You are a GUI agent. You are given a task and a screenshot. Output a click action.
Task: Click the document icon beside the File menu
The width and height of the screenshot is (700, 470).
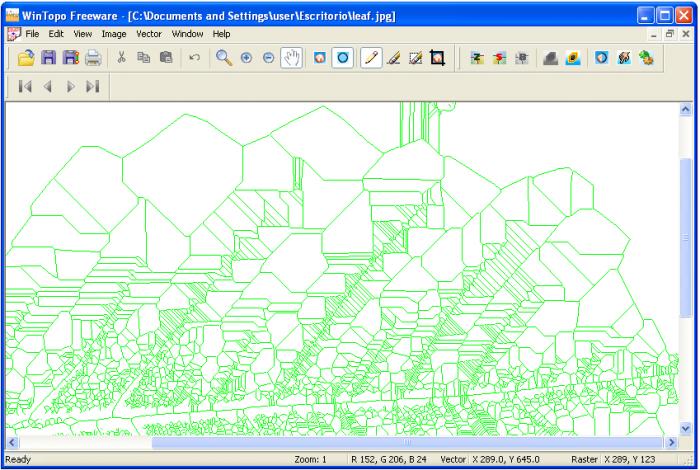pos(14,34)
